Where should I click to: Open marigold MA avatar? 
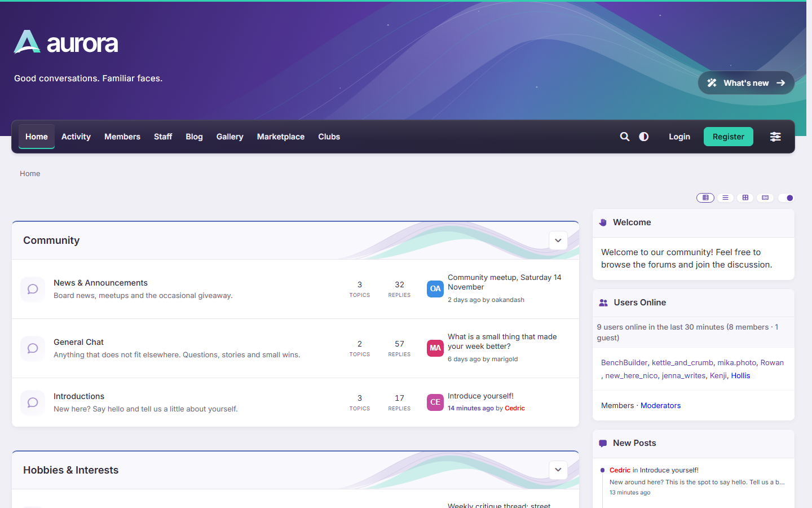pyautogui.click(x=435, y=348)
